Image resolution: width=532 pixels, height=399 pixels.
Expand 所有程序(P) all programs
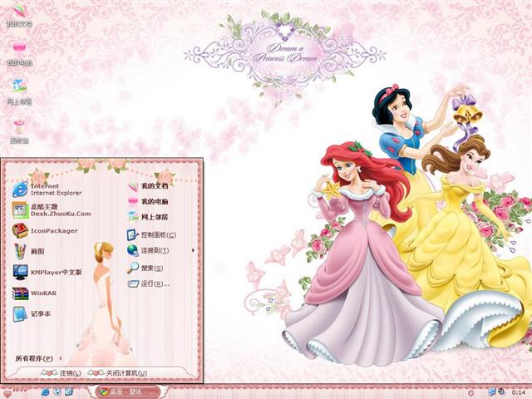click(39, 358)
